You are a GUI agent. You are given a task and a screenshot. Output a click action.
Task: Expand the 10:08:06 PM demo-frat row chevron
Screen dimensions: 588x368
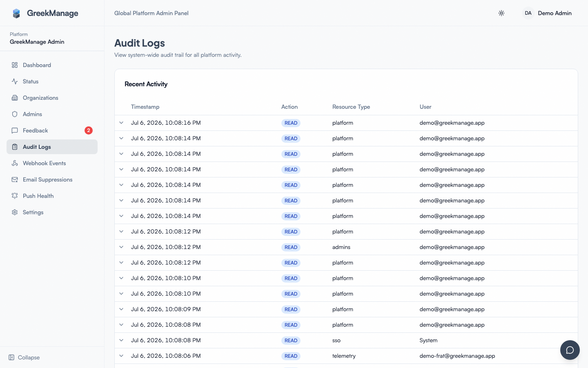[x=121, y=356]
